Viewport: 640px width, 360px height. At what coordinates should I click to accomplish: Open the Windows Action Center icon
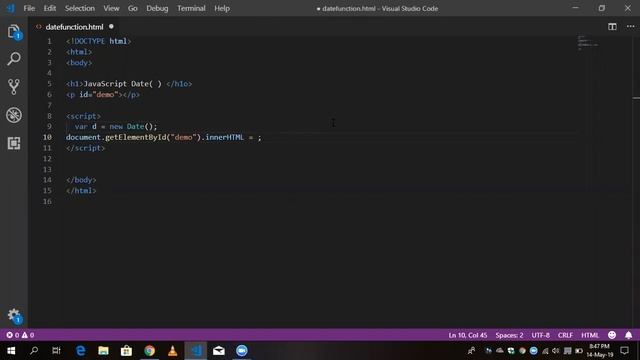pyautogui.click(x=624, y=351)
